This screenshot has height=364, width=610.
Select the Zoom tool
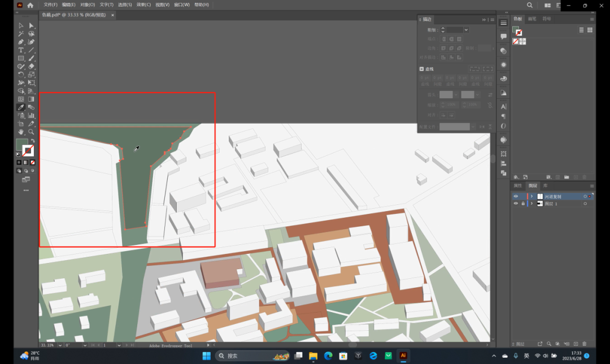tap(32, 132)
